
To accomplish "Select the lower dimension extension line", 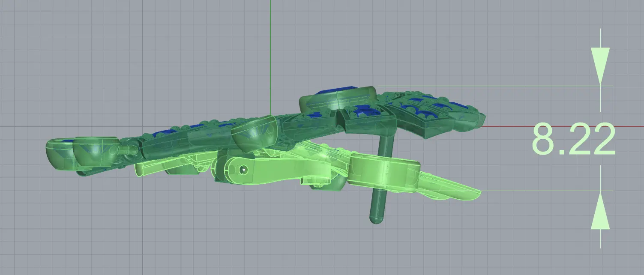I will pos(544,191).
